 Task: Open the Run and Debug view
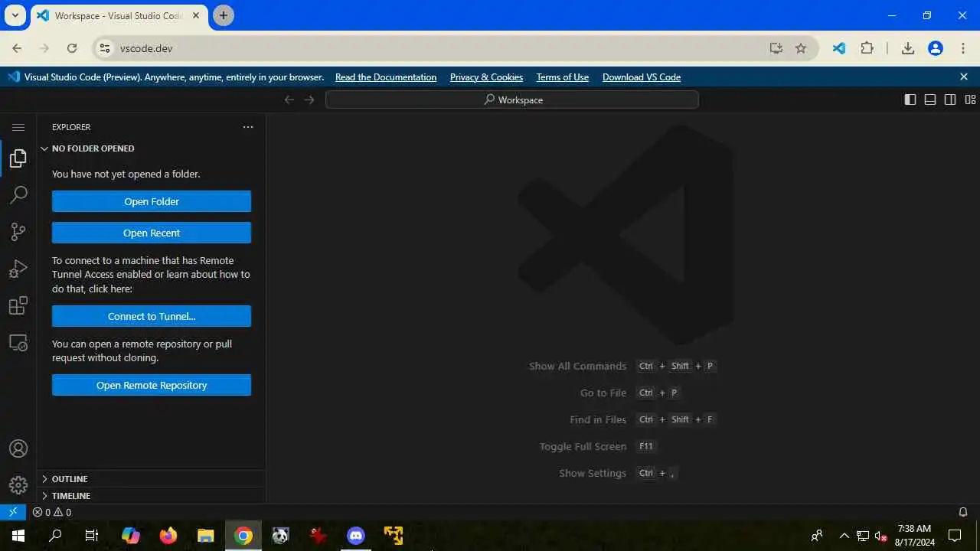(18, 269)
